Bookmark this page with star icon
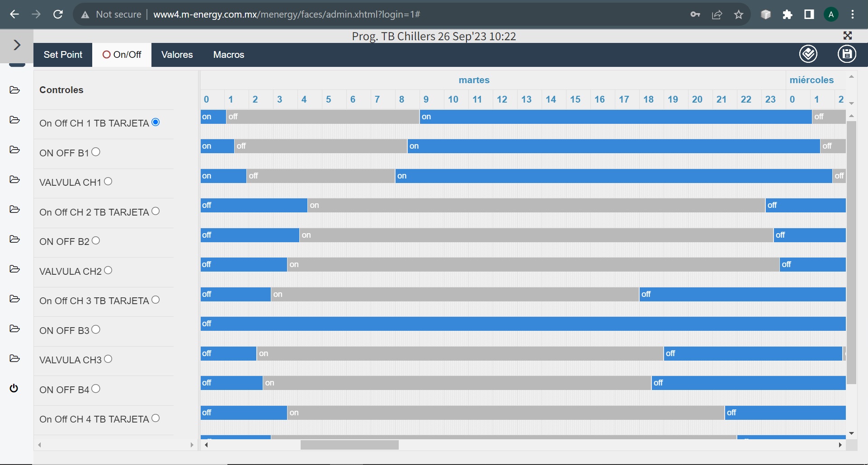The width and height of the screenshot is (868, 465). click(x=739, y=14)
